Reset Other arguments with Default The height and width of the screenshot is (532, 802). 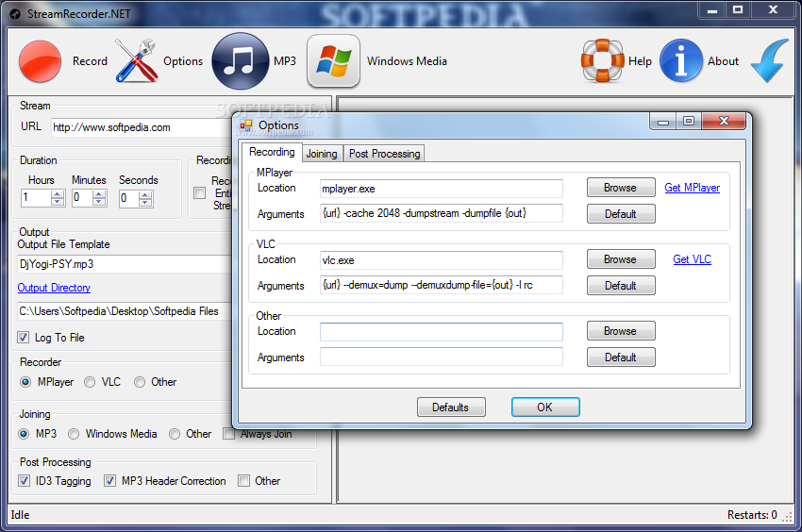click(621, 357)
